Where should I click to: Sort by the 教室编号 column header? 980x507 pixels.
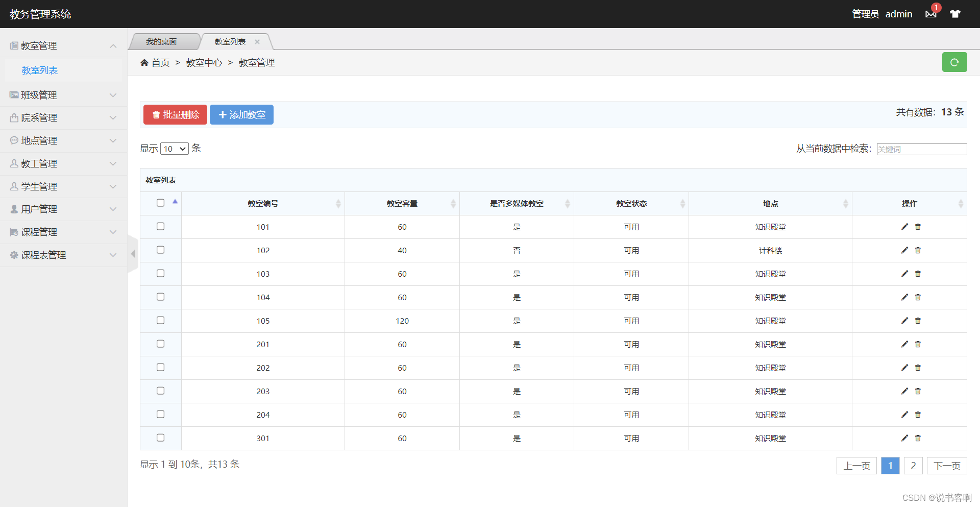pos(263,203)
